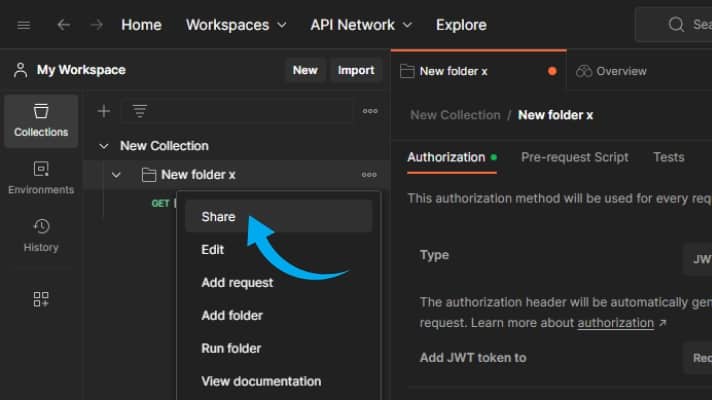Open the Pre-request Script tab
Image resolution: width=712 pixels, height=400 pixels.
[x=574, y=158]
